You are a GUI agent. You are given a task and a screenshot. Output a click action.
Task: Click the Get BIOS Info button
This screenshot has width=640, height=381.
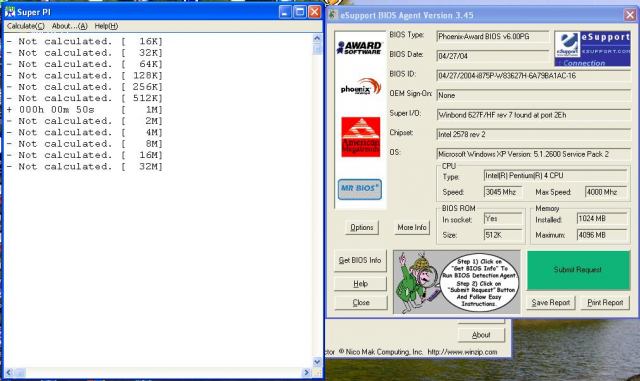(x=360, y=261)
